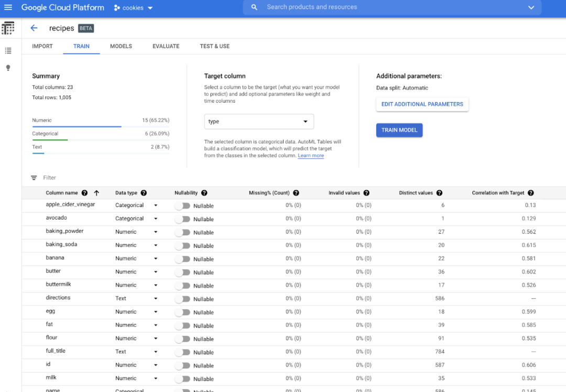Disable Nullable for the flour column

[182, 339]
